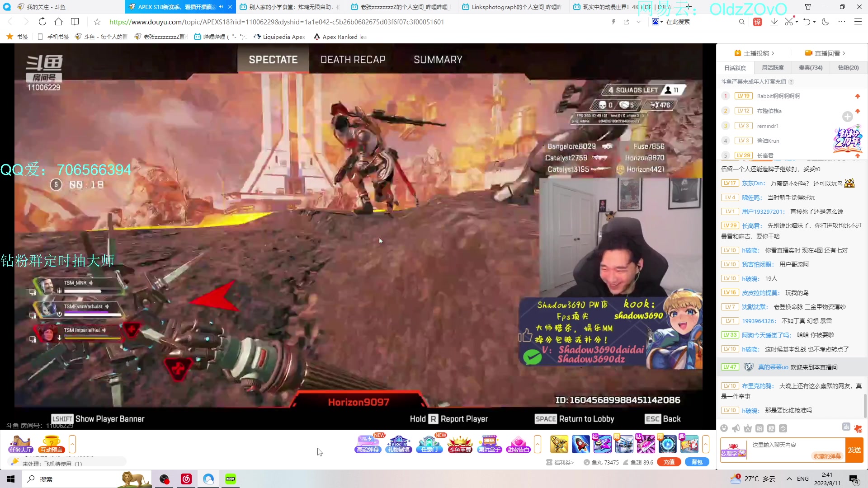
Task: Switch to the 周活跃度 tab
Action: [x=773, y=68]
